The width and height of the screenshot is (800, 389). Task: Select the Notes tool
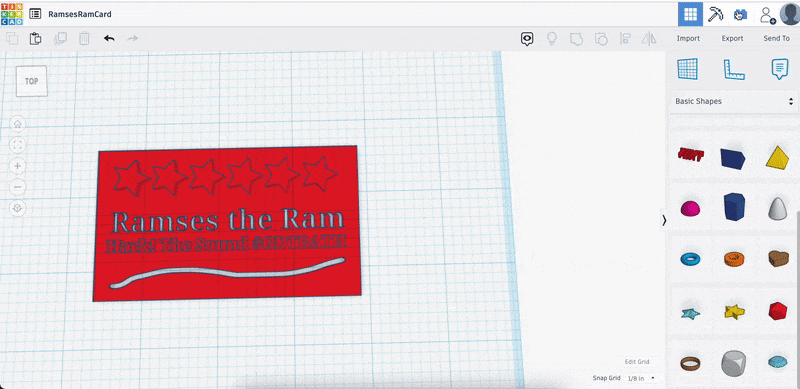pyautogui.click(x=780, y=69)
